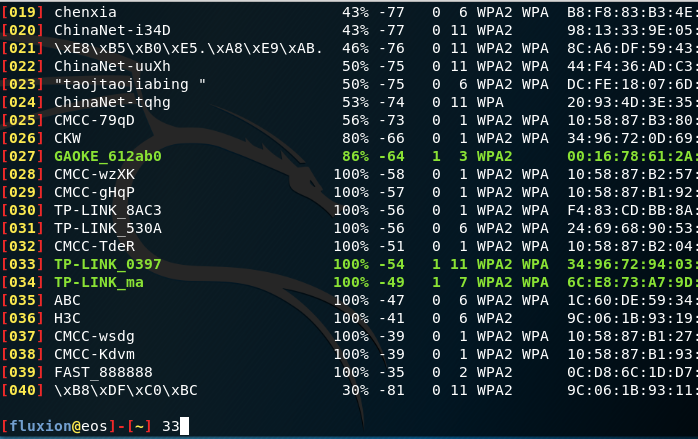The height and width of the screenshot is (439, 698).
Task: Click the eos hostname in prompt
Action: (94, 427)
